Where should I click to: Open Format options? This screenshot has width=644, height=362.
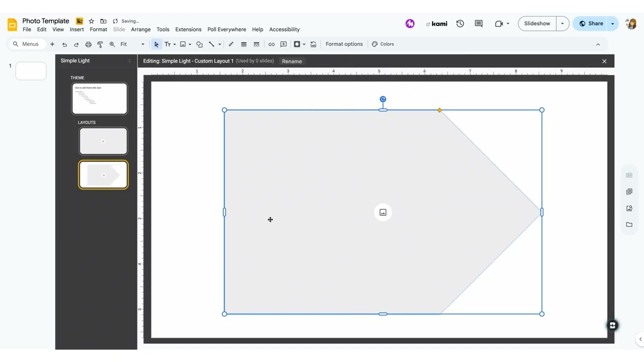click(344, 44)
